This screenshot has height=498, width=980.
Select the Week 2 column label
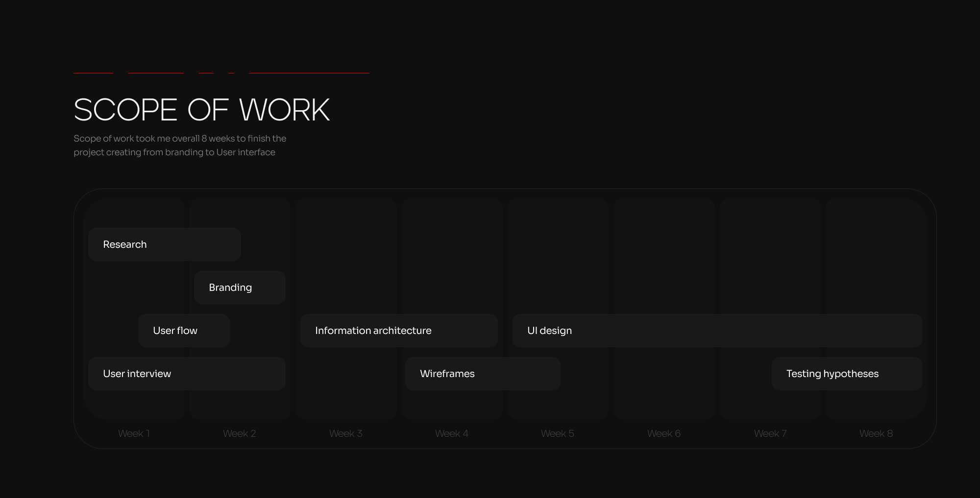point(240,433)
